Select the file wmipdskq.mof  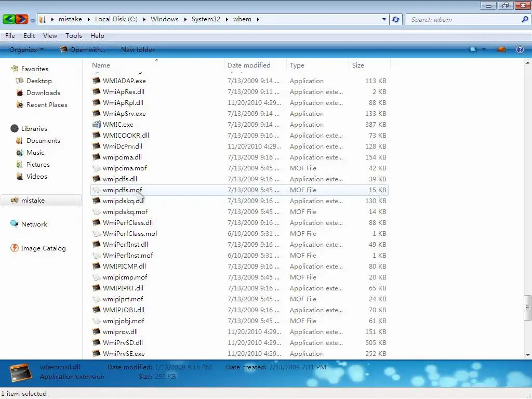239,212
